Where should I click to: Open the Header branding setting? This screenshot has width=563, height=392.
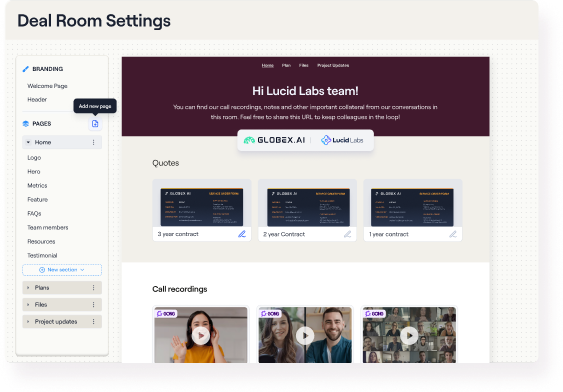coord(37,99)
